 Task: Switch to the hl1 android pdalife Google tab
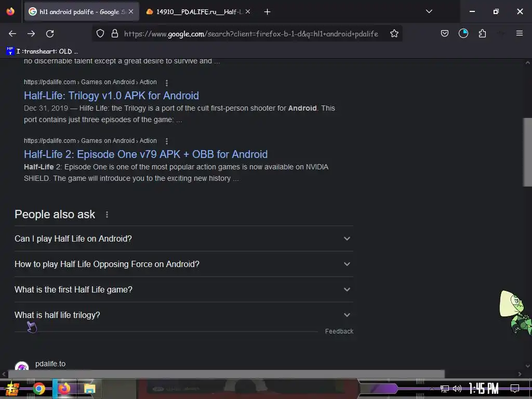(x=82, y=11)
